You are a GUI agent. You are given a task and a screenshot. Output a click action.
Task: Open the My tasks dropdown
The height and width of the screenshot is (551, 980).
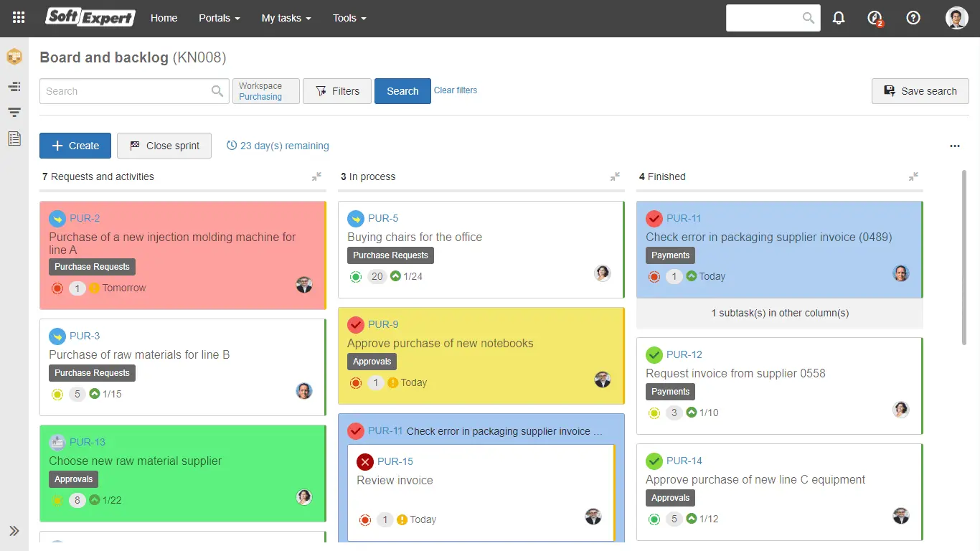coord(286,18)
